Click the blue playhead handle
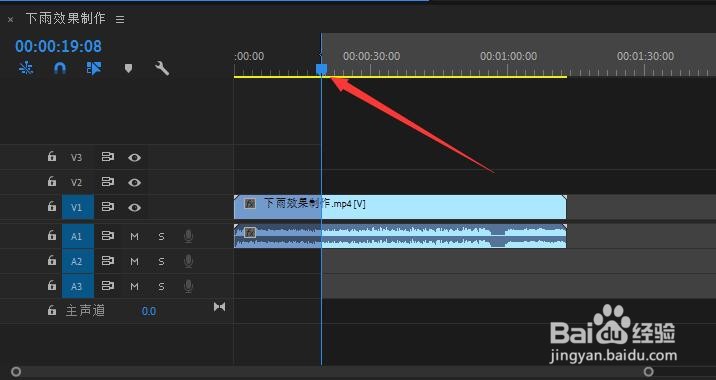This screenshot has width=716, height=380. click(321, 69)
